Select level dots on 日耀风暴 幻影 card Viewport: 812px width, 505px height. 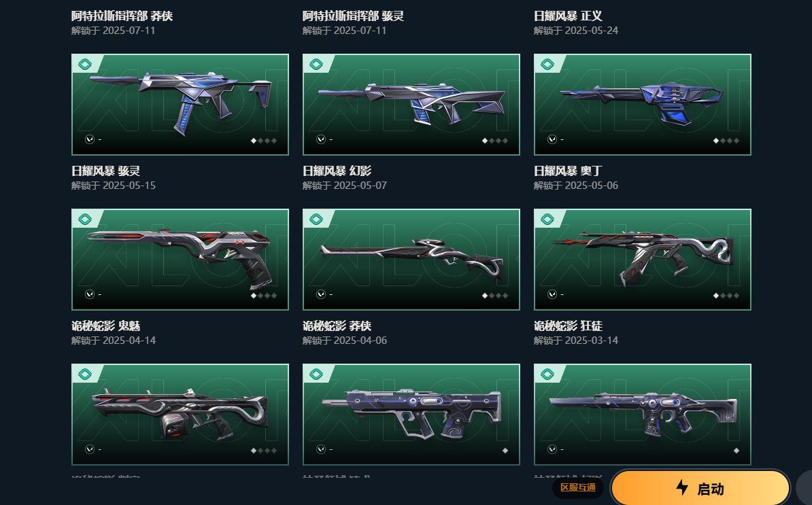click(x=495, y=140)
